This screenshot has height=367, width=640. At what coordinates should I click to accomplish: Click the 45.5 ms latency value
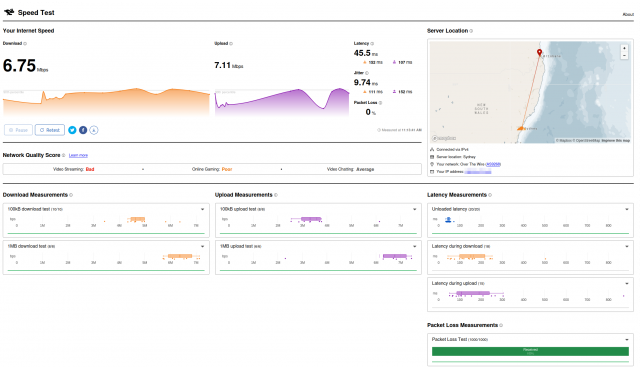pos(366,53)
